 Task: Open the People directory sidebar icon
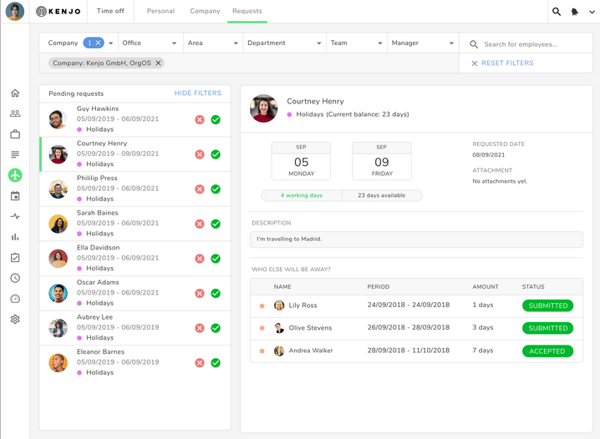click(15, 114)
